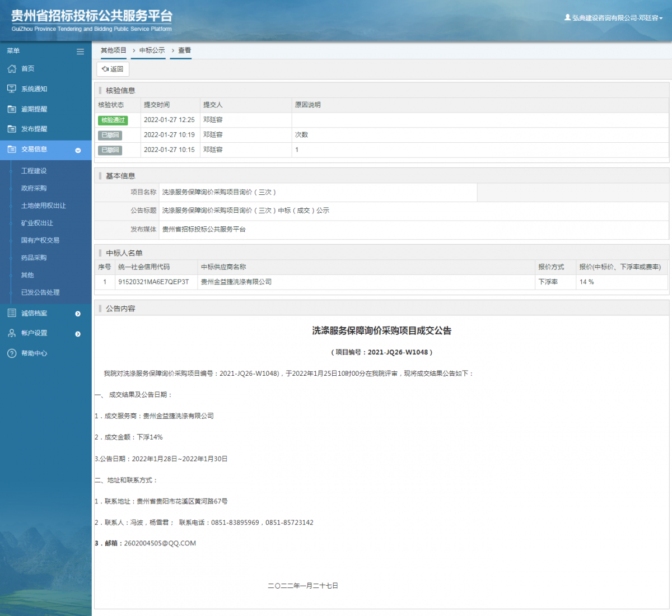Viewport: 672px width, 616px height.
Task: Expand the 帐户设置 submenu arrow
Action: [x=78, y=334]
